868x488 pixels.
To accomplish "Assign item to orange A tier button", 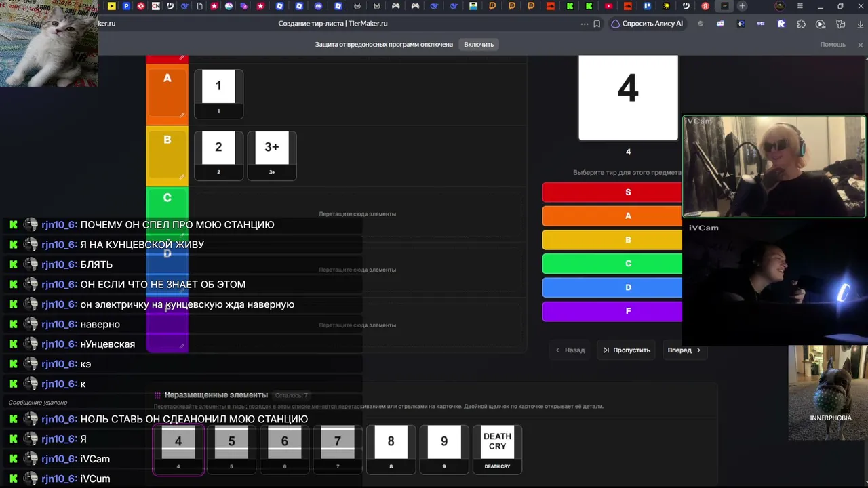I will tap(612, 216).
